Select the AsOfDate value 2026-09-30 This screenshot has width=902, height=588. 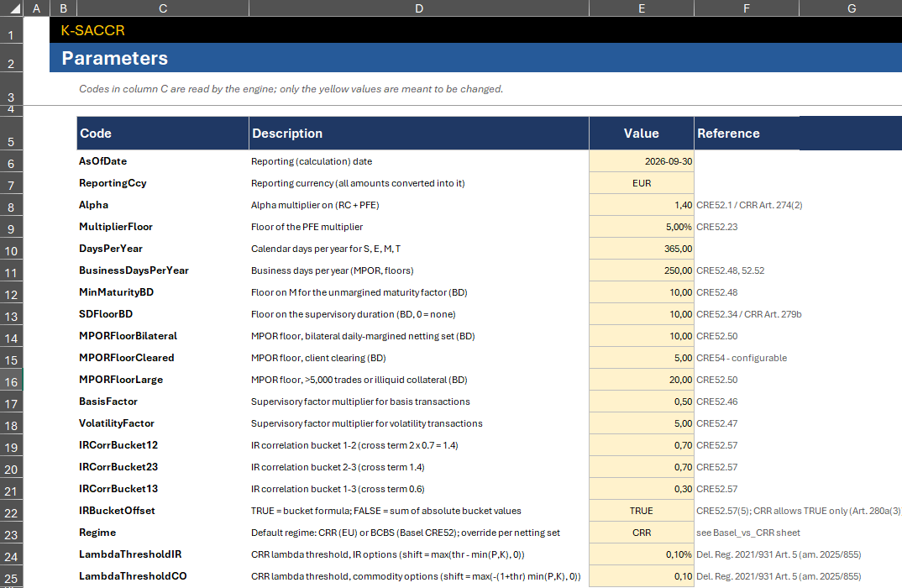pyautogui.click(x=642, y=161)
